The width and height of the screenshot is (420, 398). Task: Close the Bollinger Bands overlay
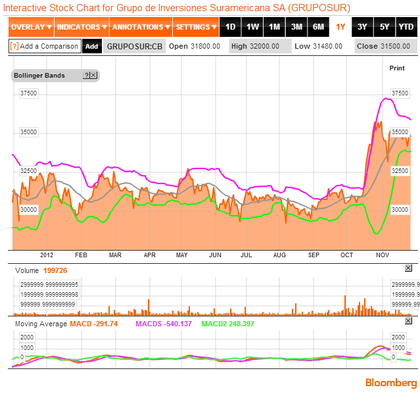(x=93, y=75)
